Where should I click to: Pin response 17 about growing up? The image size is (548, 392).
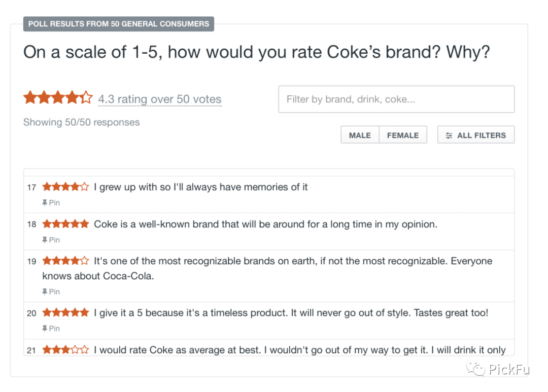pyautogui.click(x=51, y=203)
